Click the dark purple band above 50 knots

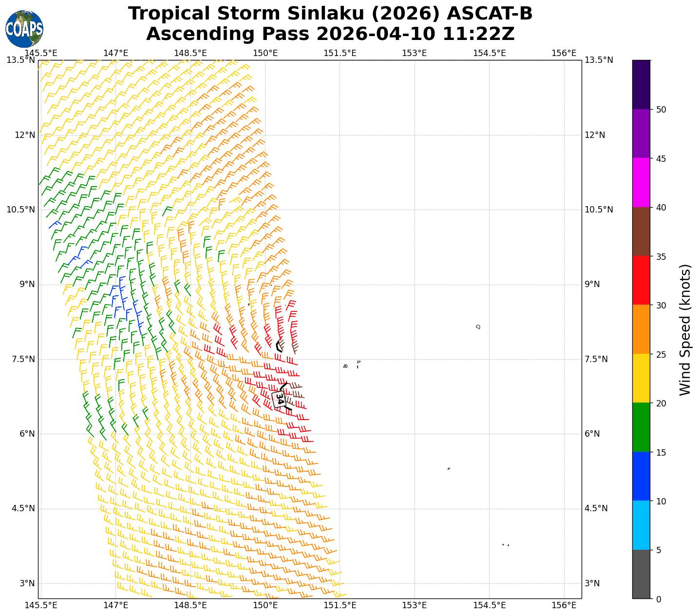pyautogui.click(x=641, y=84)
